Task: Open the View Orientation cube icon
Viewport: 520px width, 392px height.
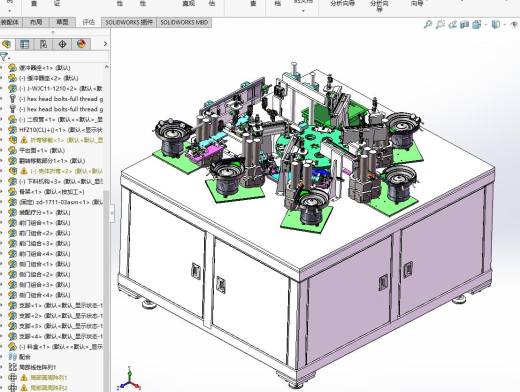Action: pos(477,24)
